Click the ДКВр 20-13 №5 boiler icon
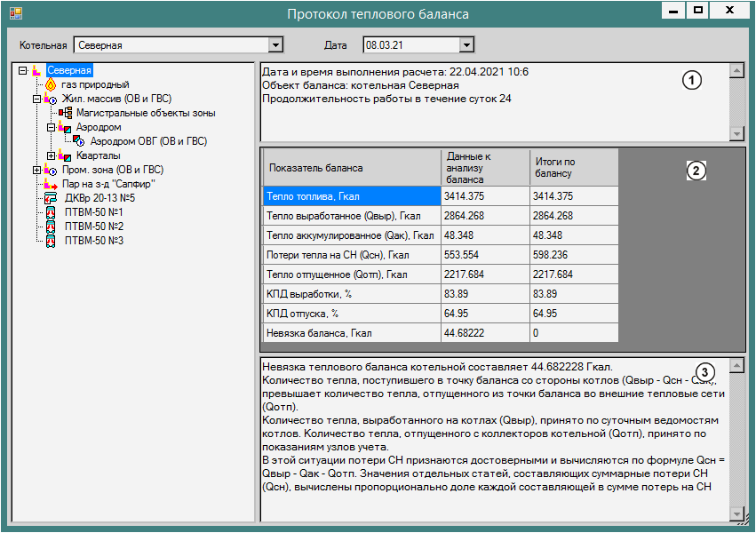 (x=51, y=198)
